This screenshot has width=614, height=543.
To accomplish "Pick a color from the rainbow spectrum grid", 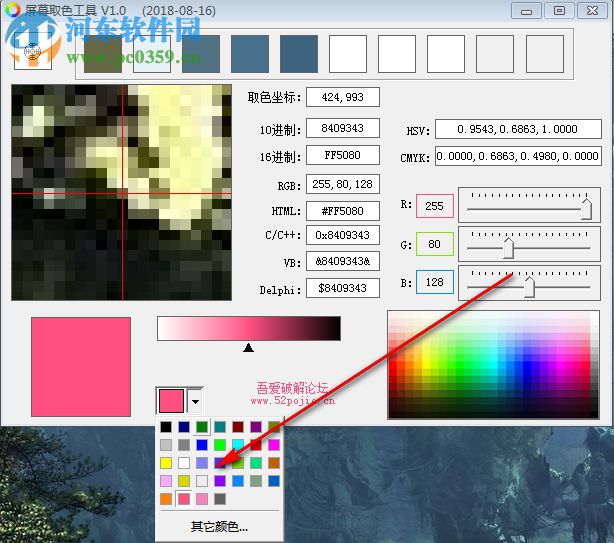I will [x=493, y=365].
